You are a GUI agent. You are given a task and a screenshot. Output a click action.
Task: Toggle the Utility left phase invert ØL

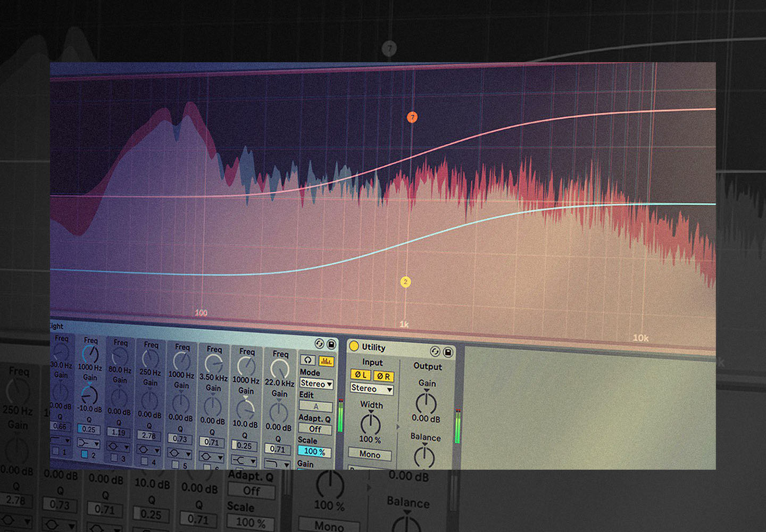pos(360,375)
